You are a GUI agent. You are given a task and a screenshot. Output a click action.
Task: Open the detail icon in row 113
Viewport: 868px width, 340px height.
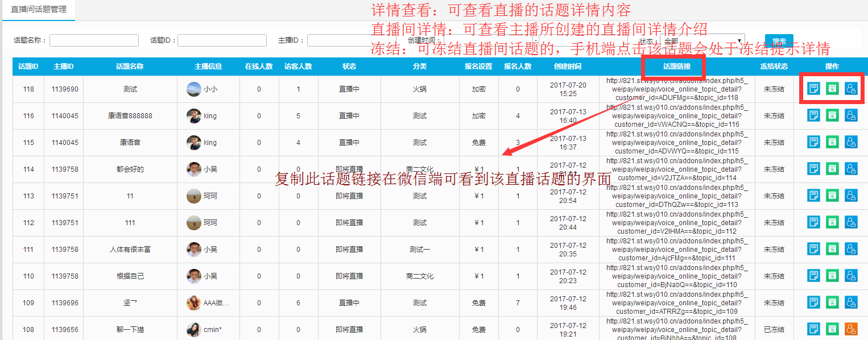(813, 196)
